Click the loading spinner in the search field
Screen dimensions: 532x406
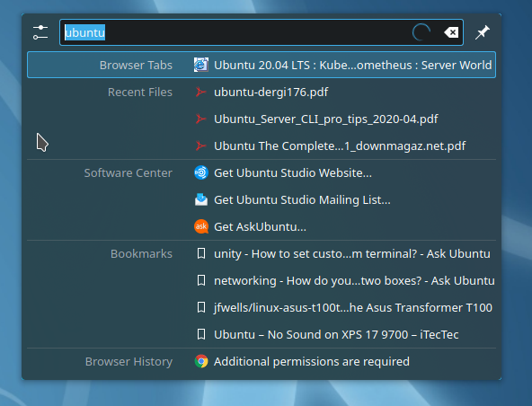click(421, 32)
